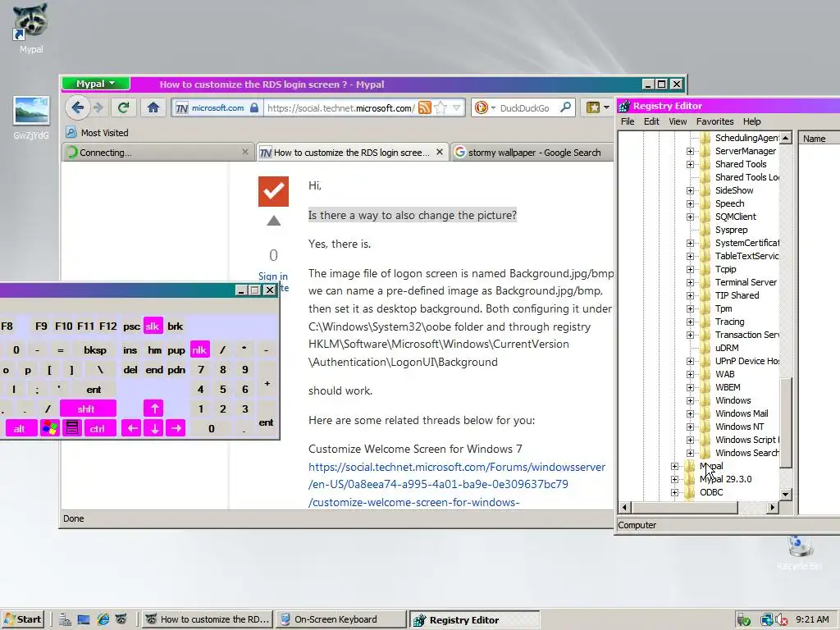The width and height of the screenshot is (840, 630).
Task: Open the URL history dropdown arrow
Action: click(456, 107)
